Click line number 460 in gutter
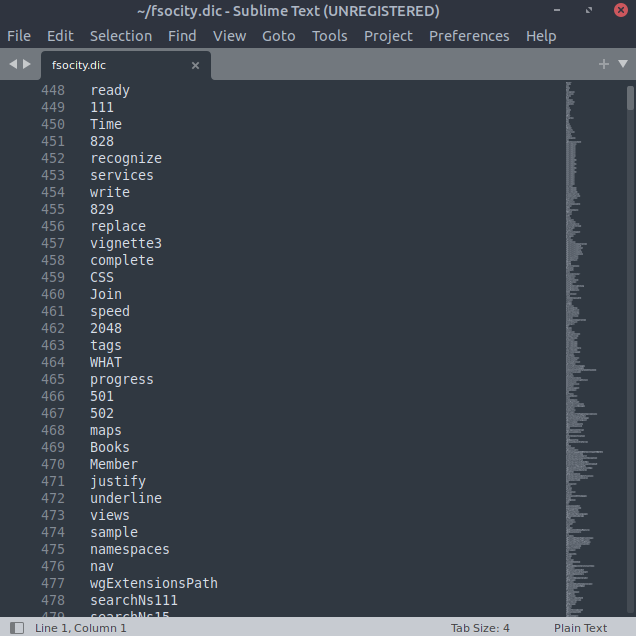This screenshot has height=636, width=636. [x=53, y=294]
